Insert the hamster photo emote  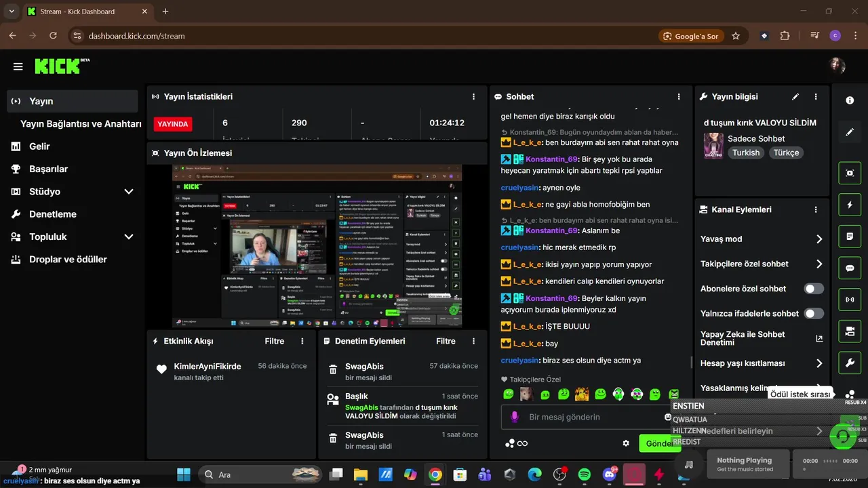coord(526,394)
